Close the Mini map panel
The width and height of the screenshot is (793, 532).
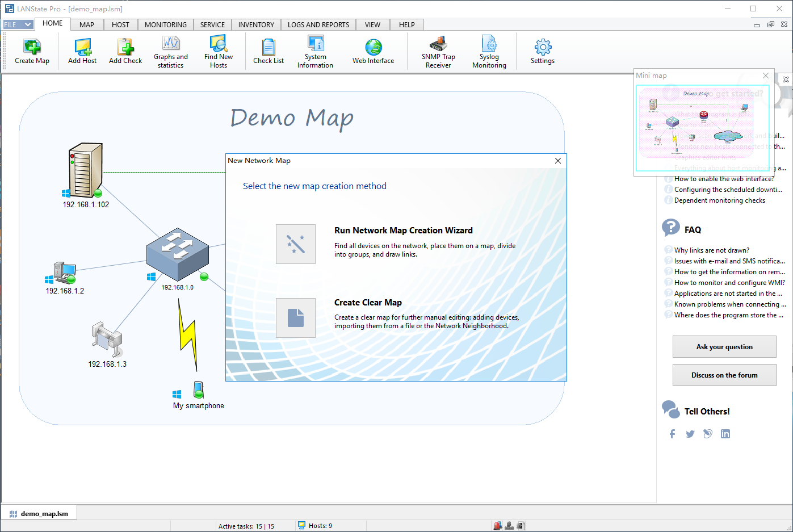[766, 76]
